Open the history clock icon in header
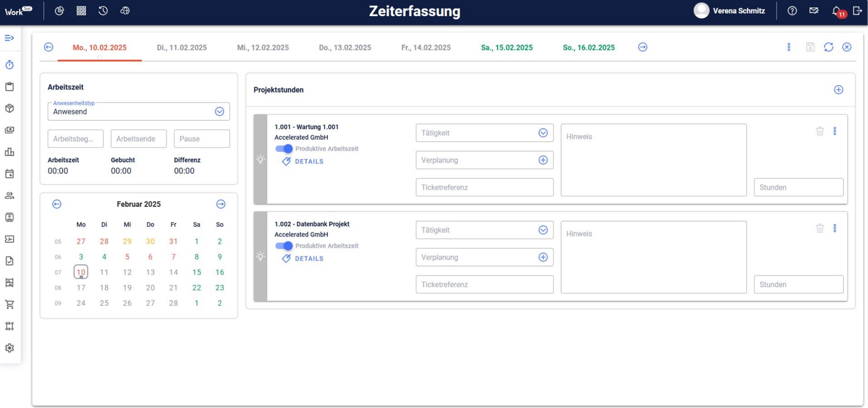868x408 pixels. tap(103, 11)
